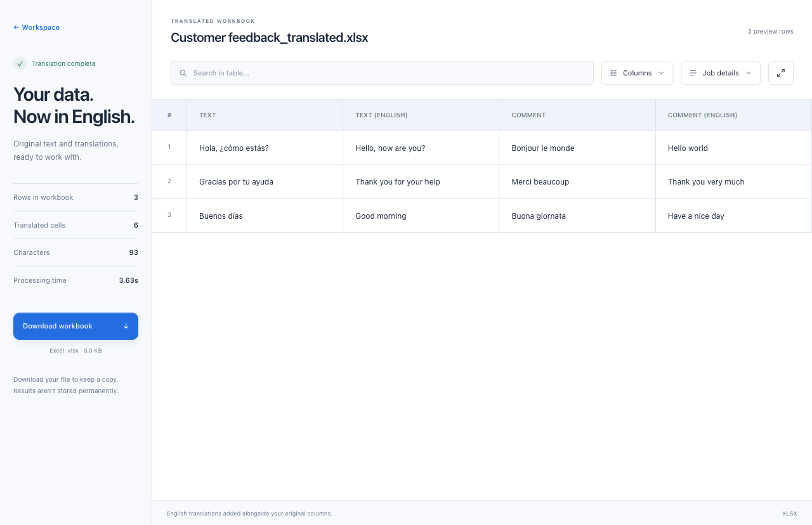Go back to Workspace

click(37, 27)
